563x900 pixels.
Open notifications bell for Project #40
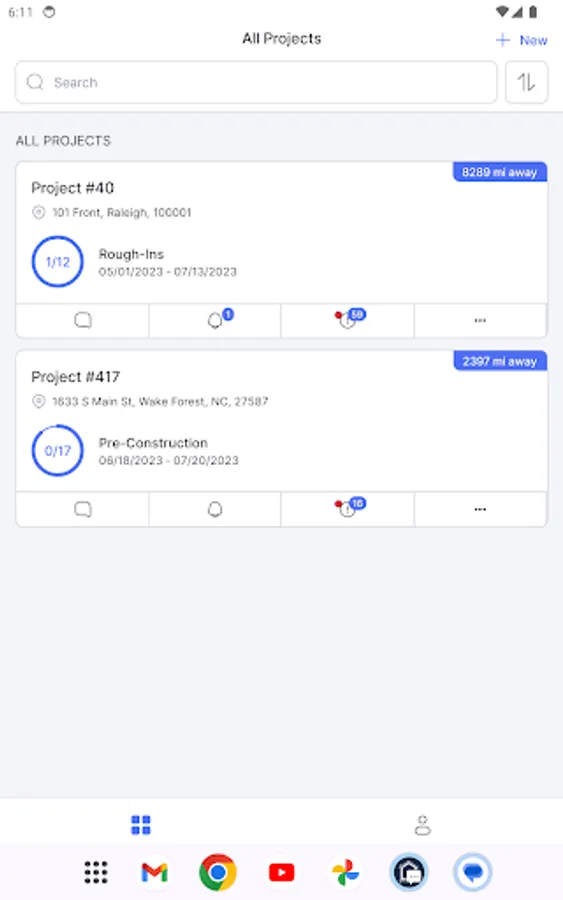coord(215,320)
